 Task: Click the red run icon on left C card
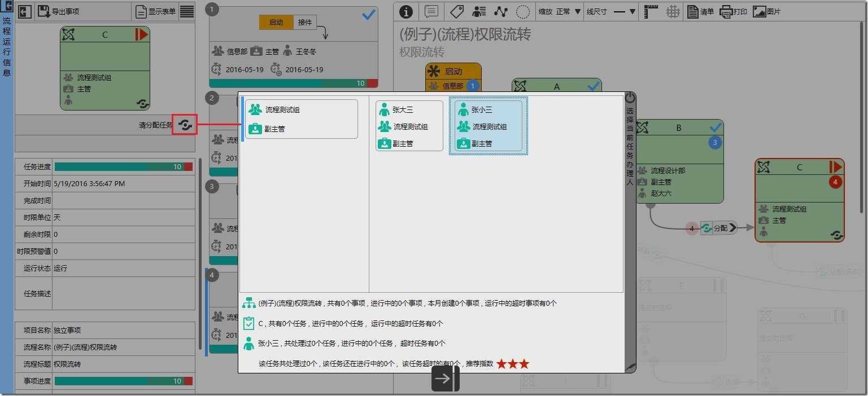pyautogui.click(x=141, y=34)
